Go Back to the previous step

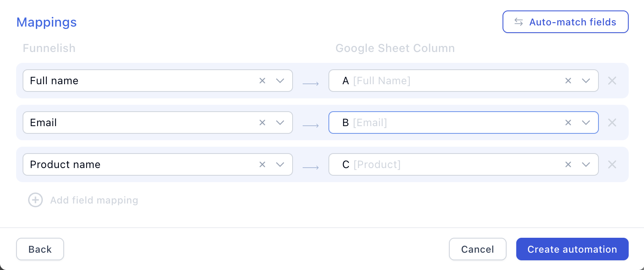[x=40, y=249]
